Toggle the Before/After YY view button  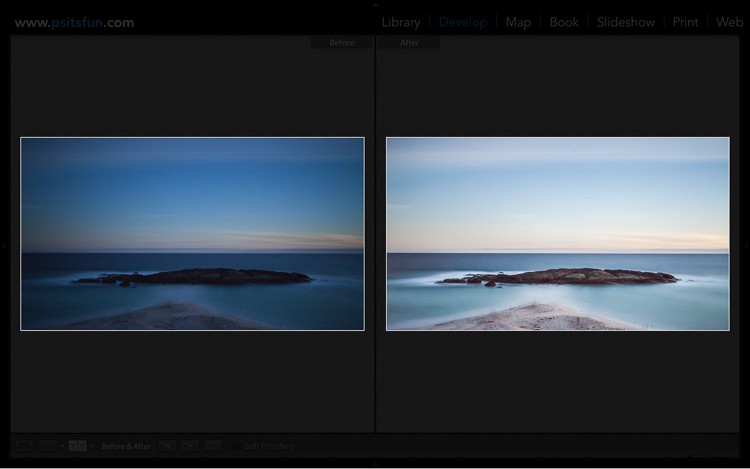pos(77,446)
